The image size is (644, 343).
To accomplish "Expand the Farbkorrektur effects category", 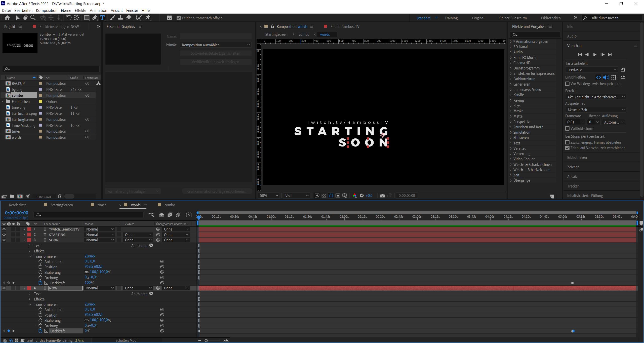I will click(511, 79).
